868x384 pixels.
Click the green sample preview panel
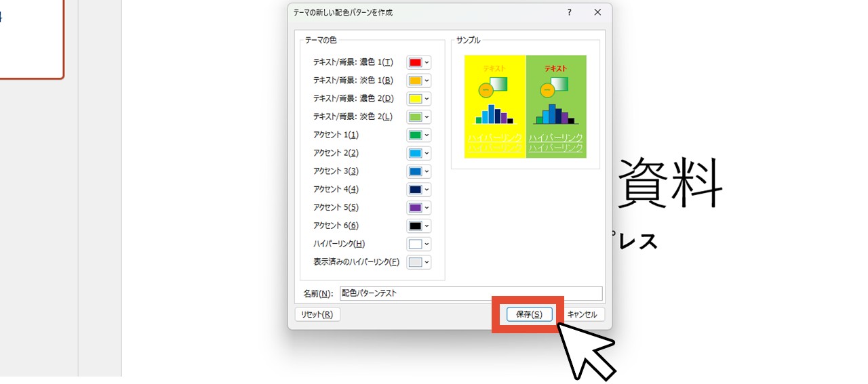tap(556, 106)
